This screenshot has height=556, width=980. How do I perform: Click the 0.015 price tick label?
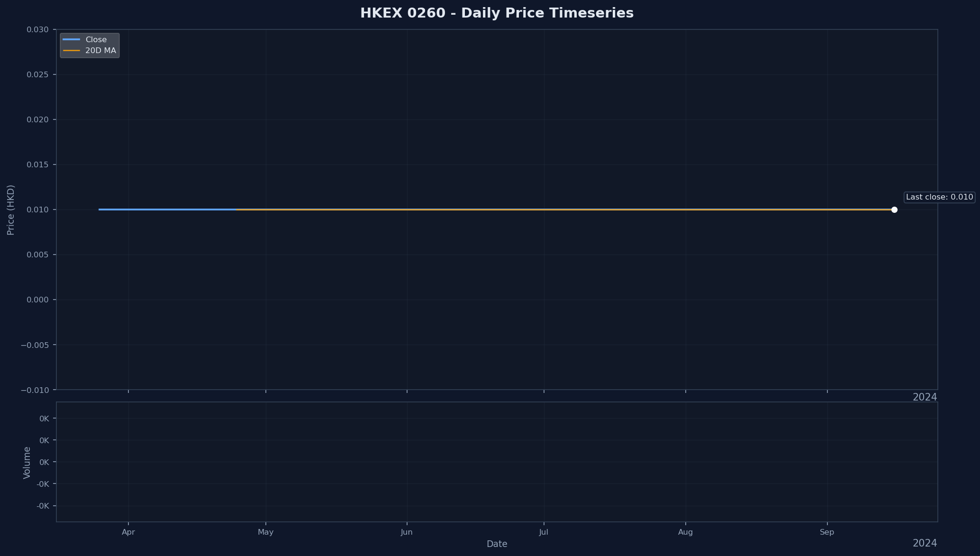(x=37, y=165)
